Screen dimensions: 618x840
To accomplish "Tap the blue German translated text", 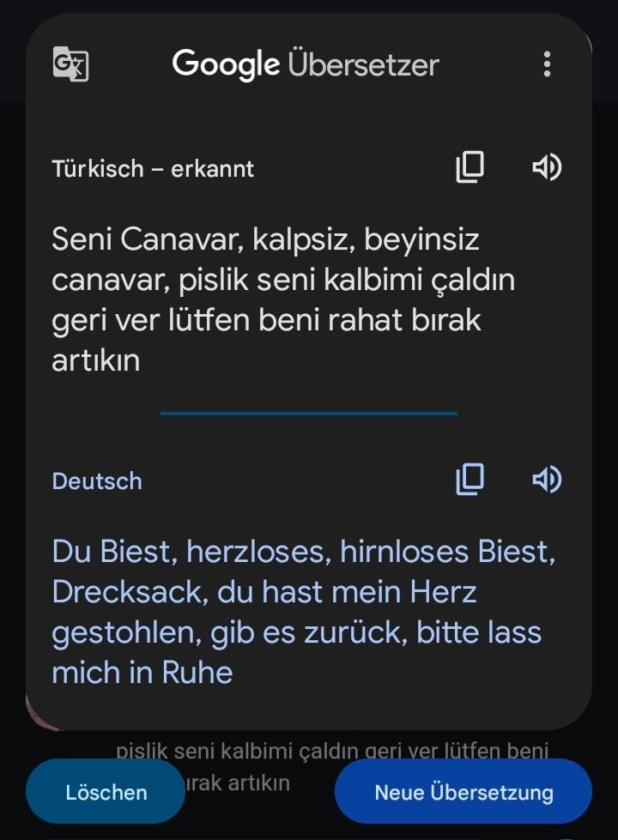I will [303, 612].
